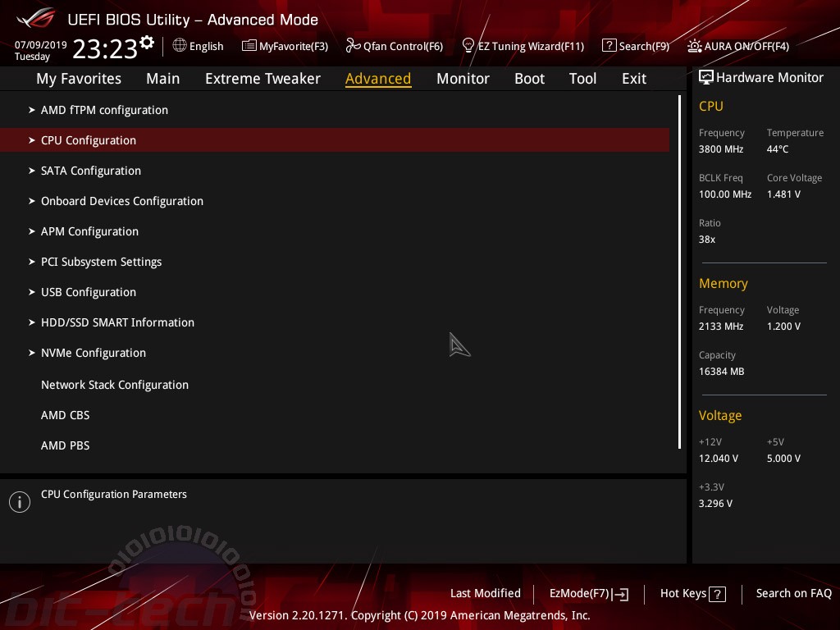Click the Qfan Control fan icon
This screenshot has width=840, height=630.
(x=353, y=46)
